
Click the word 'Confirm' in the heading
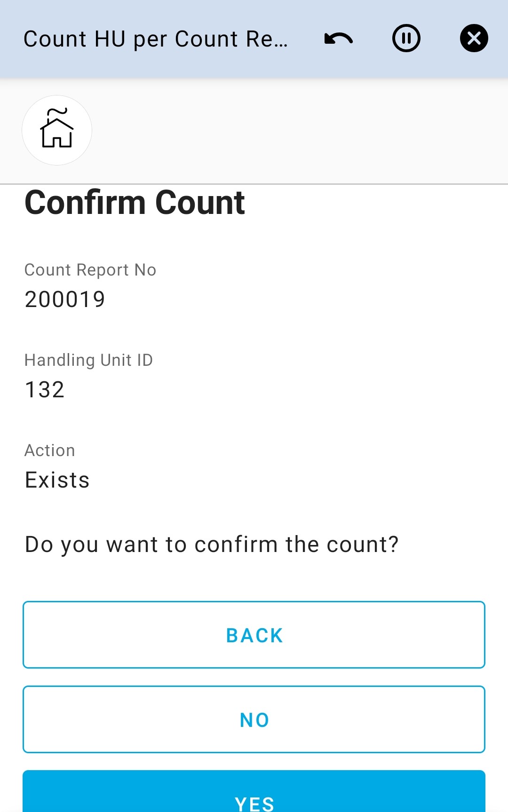click(x=85, y=203)
